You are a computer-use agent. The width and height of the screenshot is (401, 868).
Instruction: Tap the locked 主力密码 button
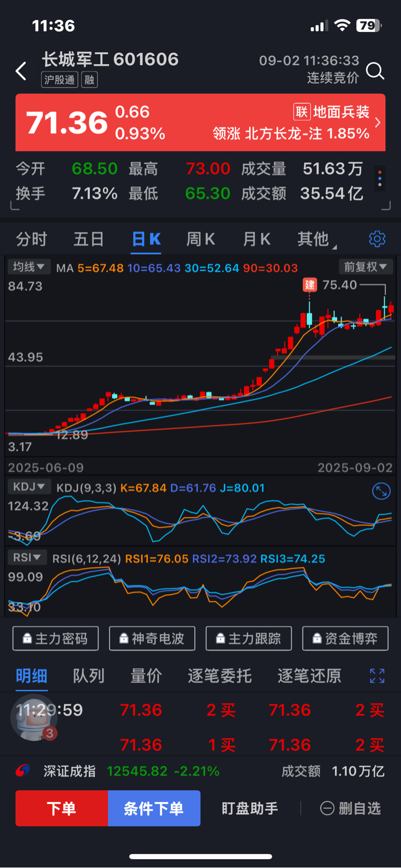tap(55, 638)
